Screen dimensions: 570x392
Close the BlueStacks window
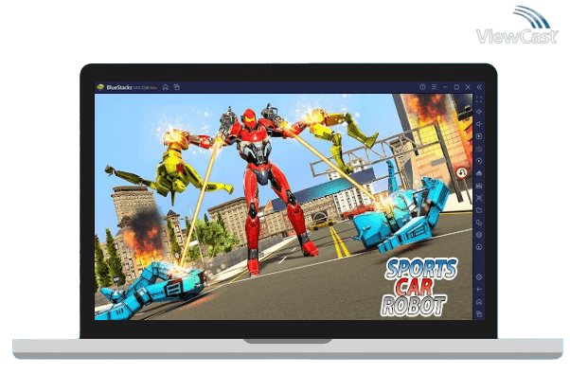[468, 87]
